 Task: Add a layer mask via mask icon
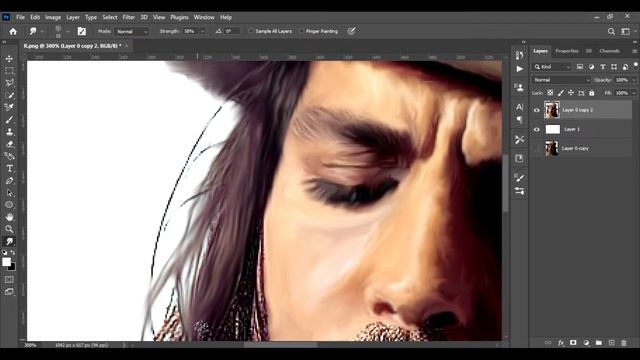pyautogui.click(x=573, y=343)
